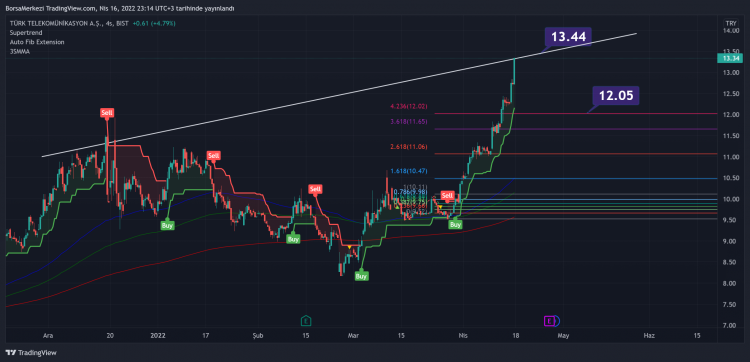Click the Sell signal near 20 December peak
The height and width of the screenshot is (362, 750).
(107, 113)
